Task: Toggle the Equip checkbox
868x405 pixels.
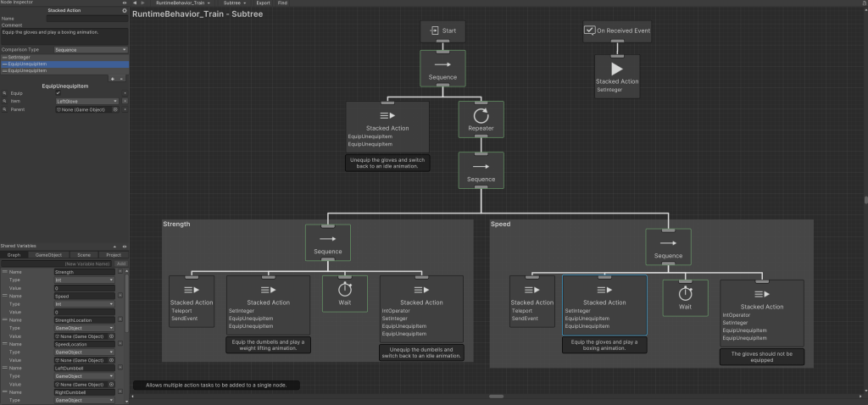Action: [x=58, y=92]
